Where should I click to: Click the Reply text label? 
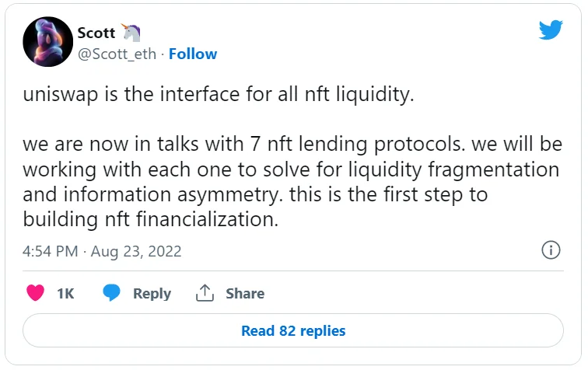[x=152, y=293]
